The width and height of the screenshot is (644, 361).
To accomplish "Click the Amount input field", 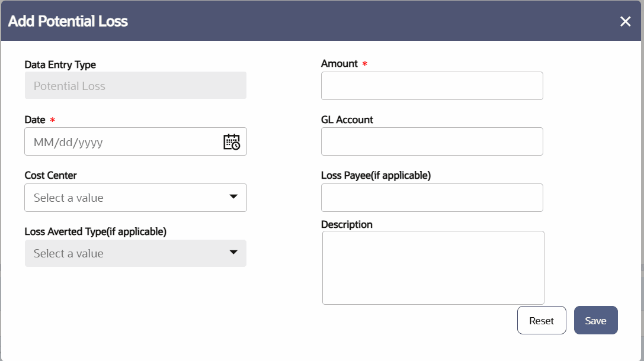I will (432, 86).
